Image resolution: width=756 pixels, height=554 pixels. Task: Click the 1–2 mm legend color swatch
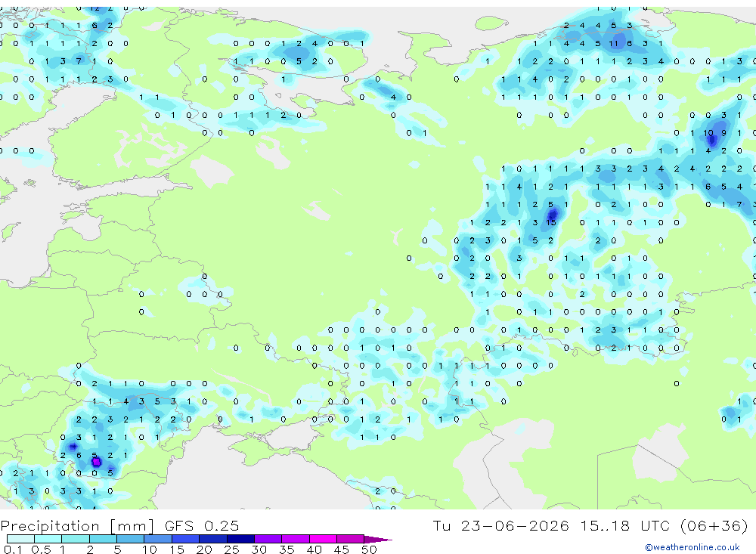76,539
